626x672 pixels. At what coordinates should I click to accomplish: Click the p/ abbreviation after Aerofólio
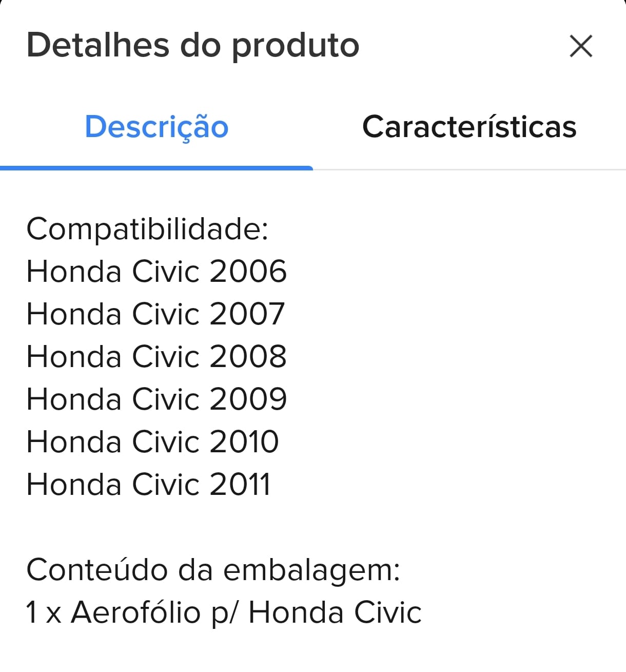pos(224,613)
